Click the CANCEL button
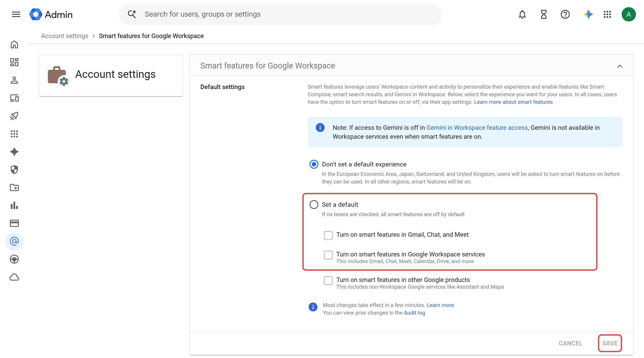The height and width of the screenshot is (358, 644). click(570, 343)
